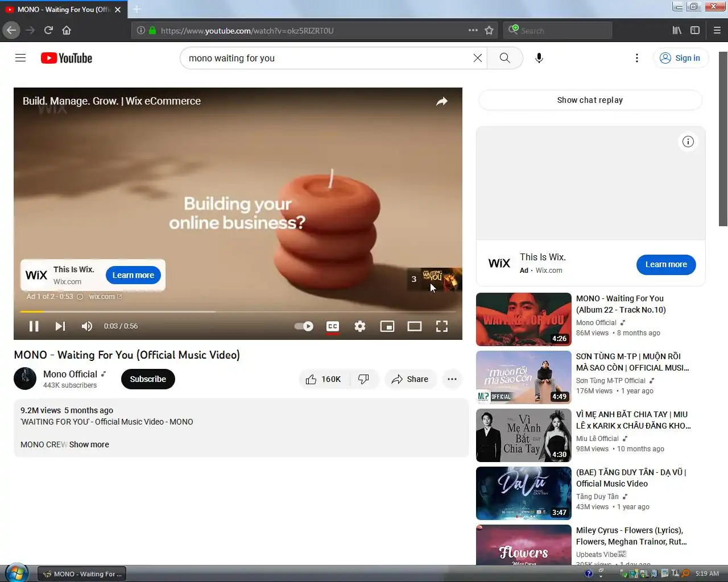728x582 pixels.
Task: Share the ad via arrow icon
Action: point(441,101)
